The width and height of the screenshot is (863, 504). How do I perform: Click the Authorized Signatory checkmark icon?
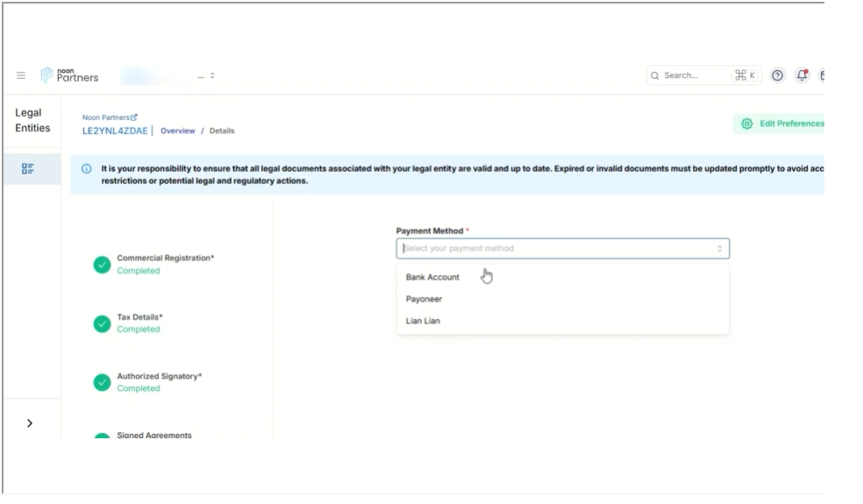click(103, 382)
